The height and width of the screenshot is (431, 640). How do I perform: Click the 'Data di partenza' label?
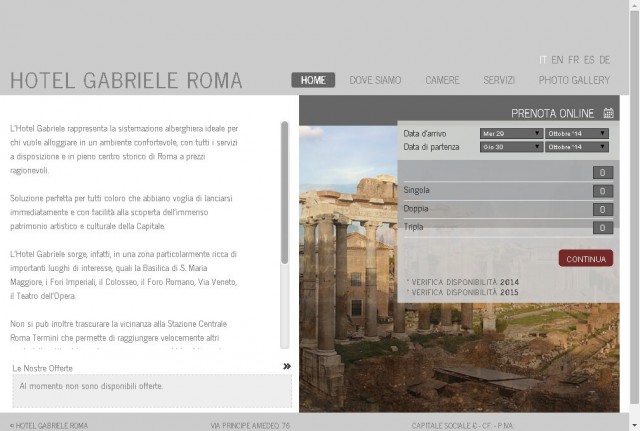tap(431, 147)
